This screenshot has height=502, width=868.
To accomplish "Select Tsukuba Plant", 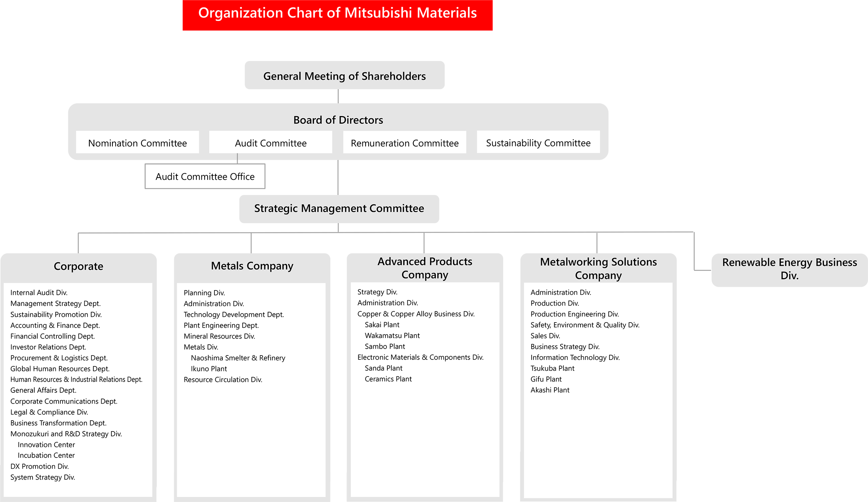I will click(553, 368).
